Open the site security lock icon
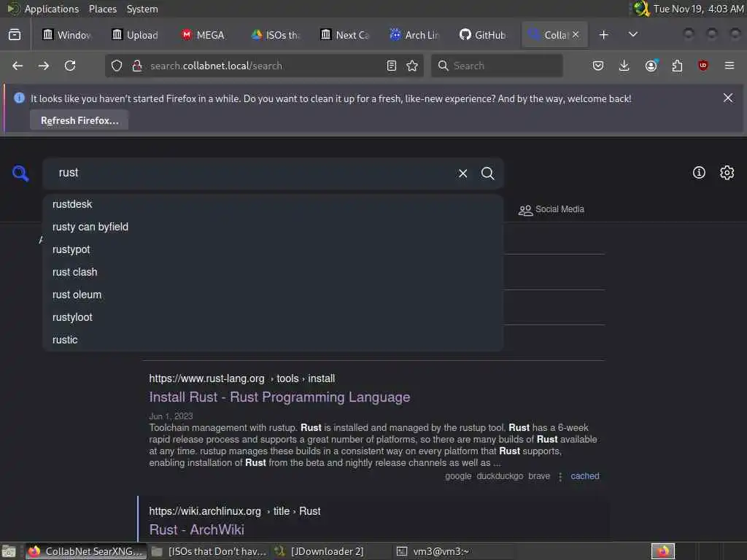This screenshot has height=560, width=747. click(x=137, y=66)
